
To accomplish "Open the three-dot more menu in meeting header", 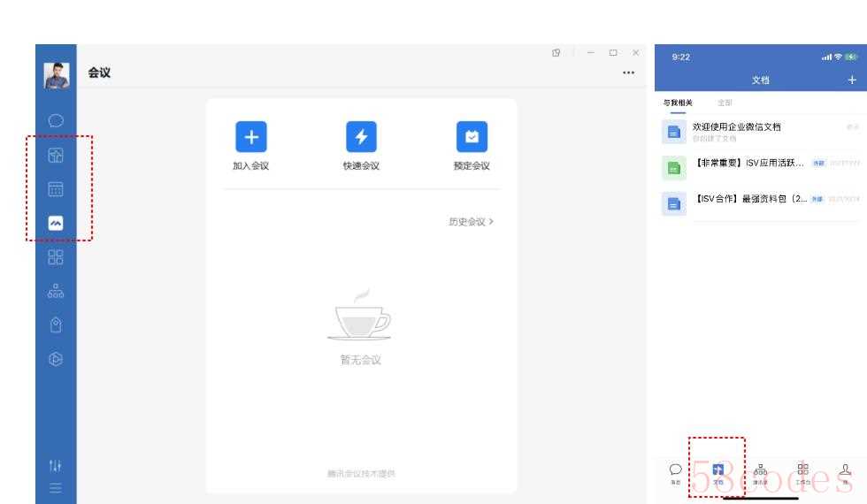I will [629, 73].
